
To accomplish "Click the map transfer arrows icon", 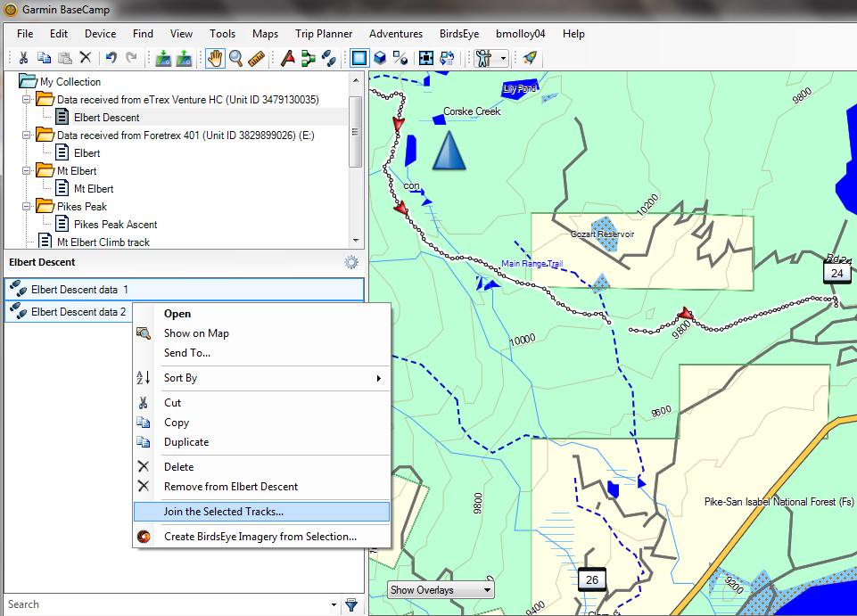I will tap(447, 58).
